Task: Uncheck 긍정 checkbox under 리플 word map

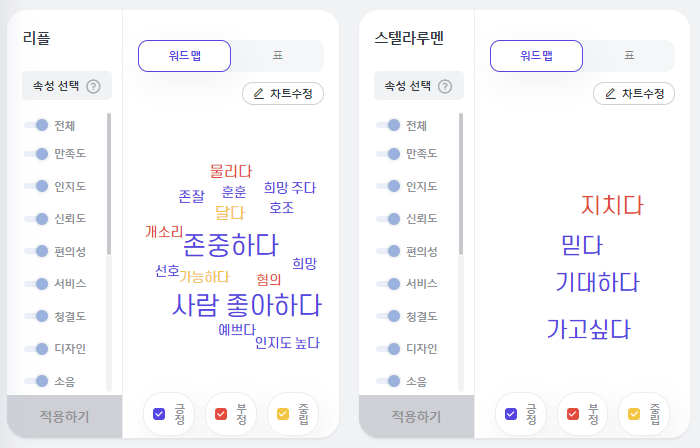Action: click(159, 414)
